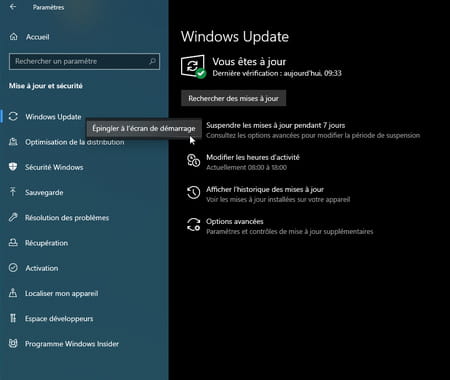Click the Rechercher des mises à jour button
Screen dimensions: 450x380
[x=233, y=98]
